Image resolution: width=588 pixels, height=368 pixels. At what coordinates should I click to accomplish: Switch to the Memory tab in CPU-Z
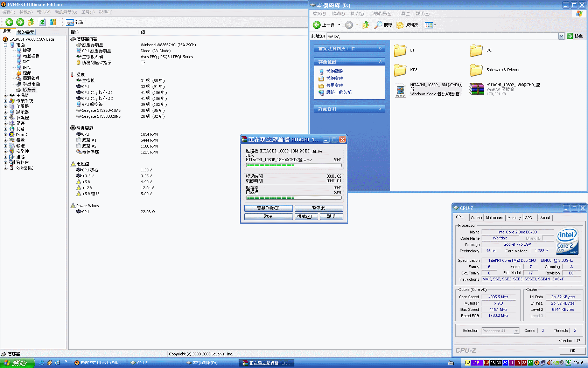[x=514, y=218]
